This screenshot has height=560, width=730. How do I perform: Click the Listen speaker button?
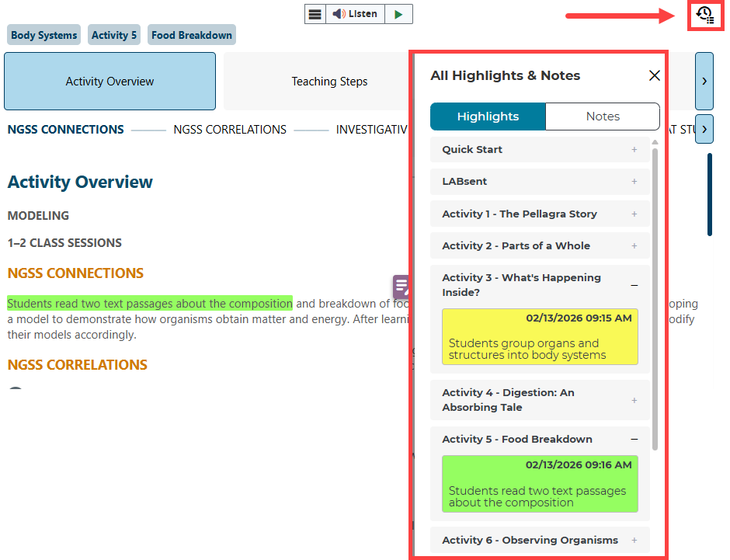(x=355, y=14)
